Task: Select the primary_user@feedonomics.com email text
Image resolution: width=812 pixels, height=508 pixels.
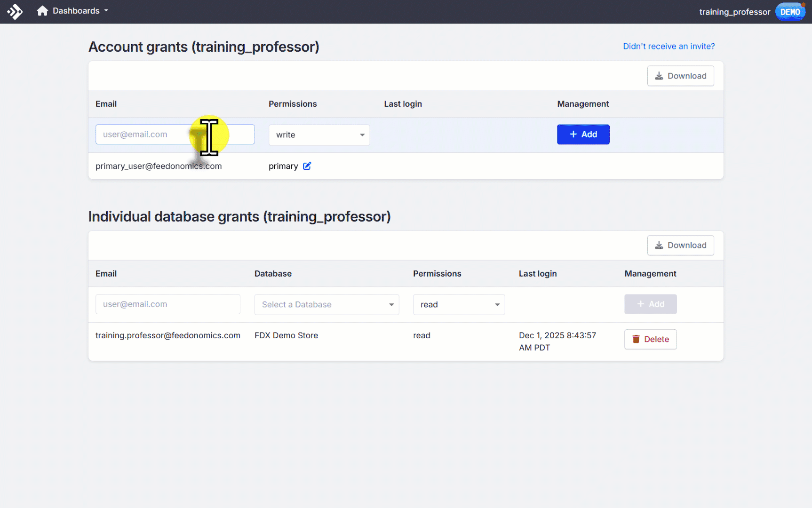Action: click(x=159, y=166)
